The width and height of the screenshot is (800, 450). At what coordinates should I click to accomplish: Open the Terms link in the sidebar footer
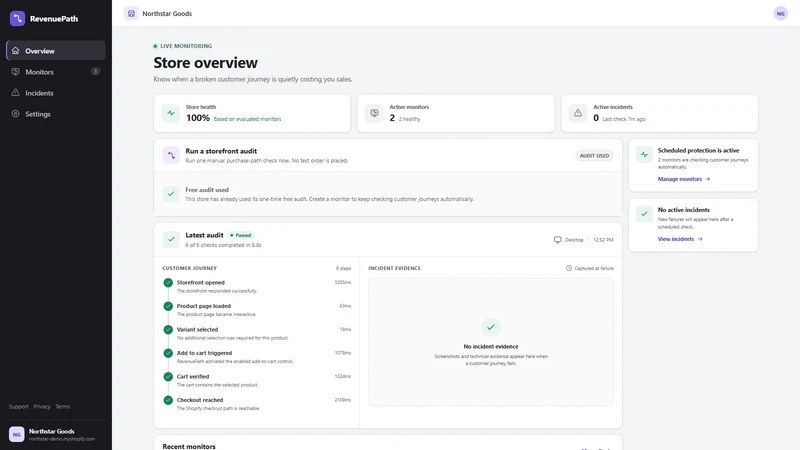(x=62, y=407)
